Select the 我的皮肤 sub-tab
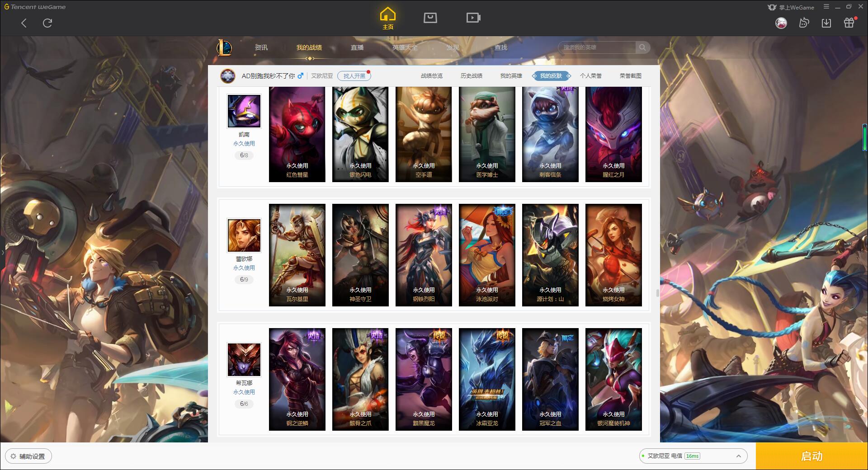Screen dimensions: 868x470 [551, 76]
